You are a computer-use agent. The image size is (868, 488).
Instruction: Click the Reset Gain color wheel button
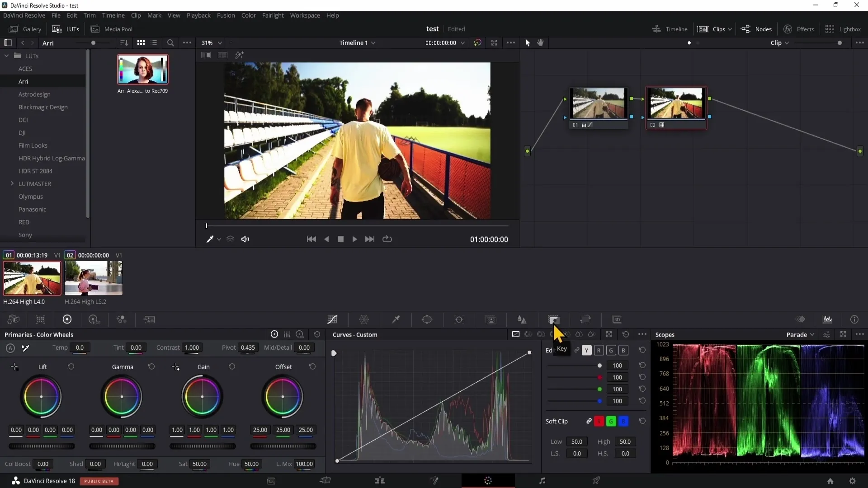tap(232, 366)
